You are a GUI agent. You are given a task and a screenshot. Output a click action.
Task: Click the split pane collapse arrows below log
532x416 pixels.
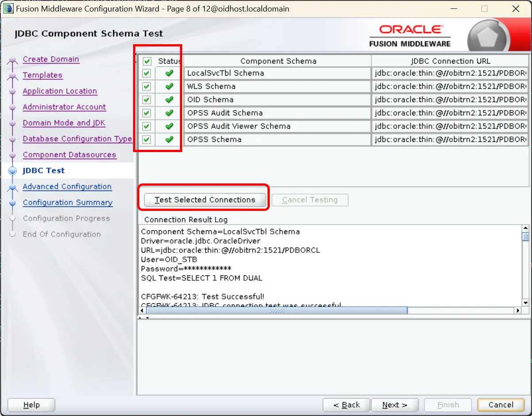click(145, 317)
